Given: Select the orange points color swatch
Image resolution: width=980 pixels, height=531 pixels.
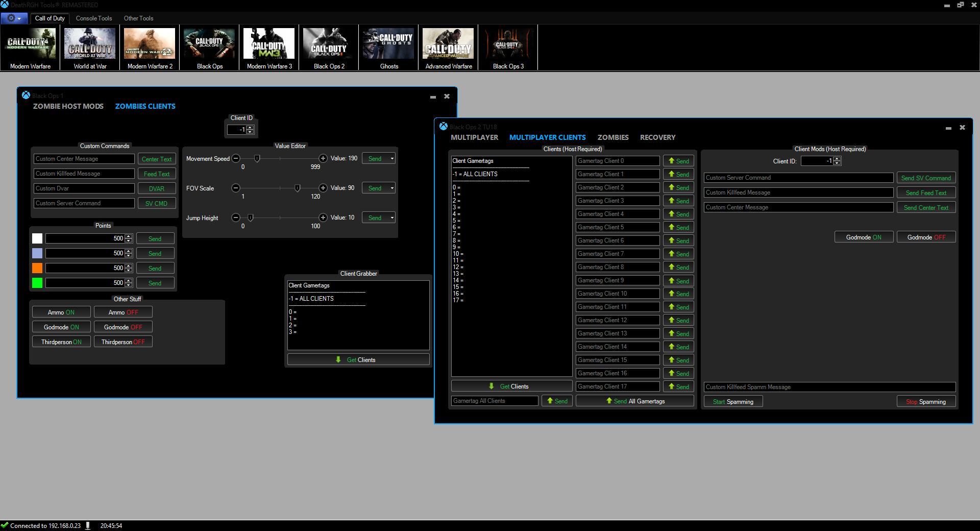Looking at the screenshot, I should pyautogui.click(x=37, y=268).
